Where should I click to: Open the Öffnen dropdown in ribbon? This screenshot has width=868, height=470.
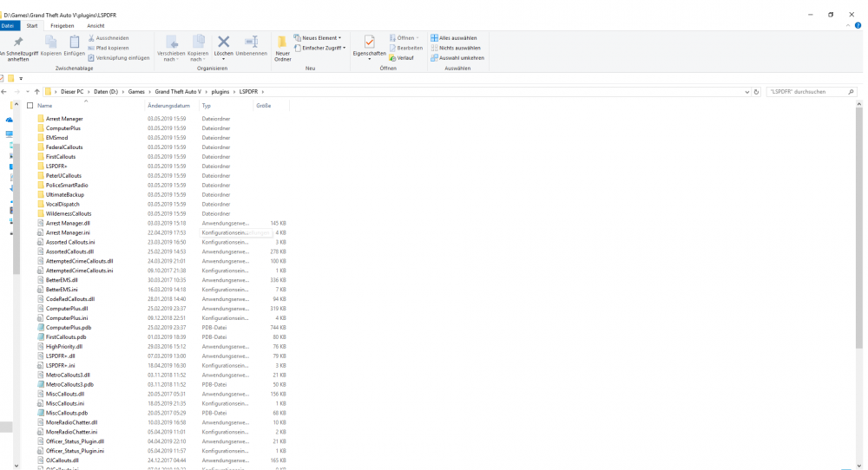tap(404, 38)
